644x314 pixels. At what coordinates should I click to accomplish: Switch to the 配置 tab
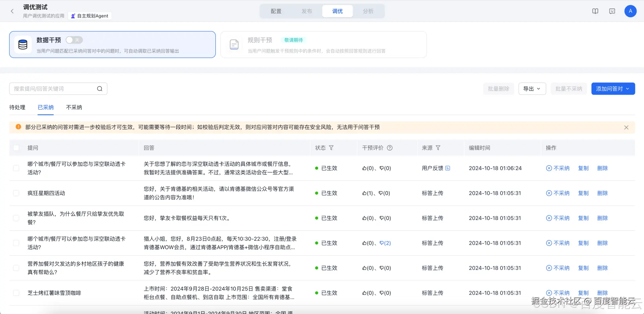276,11
